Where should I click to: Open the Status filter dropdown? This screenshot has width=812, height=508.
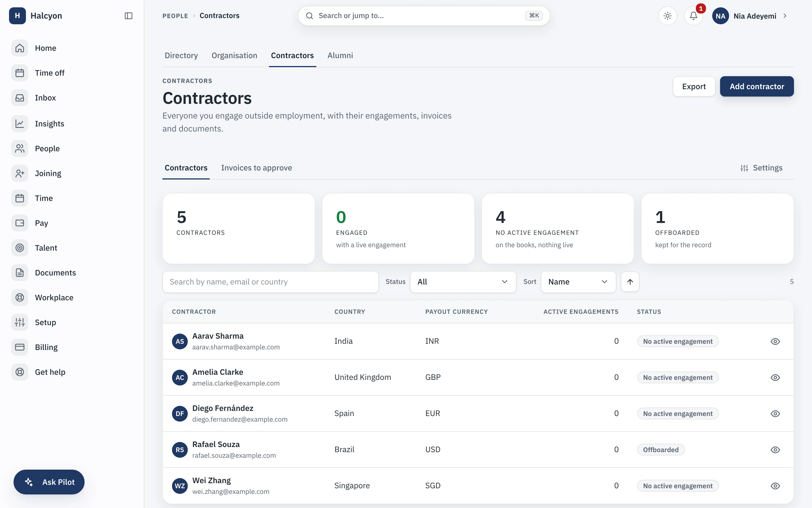[463, 282]
